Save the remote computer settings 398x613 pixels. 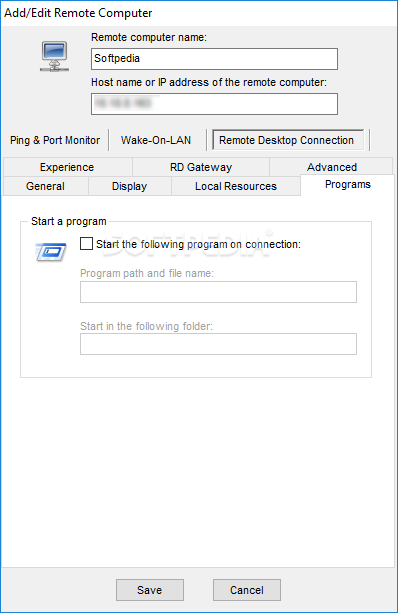click(x=150, y=590)
